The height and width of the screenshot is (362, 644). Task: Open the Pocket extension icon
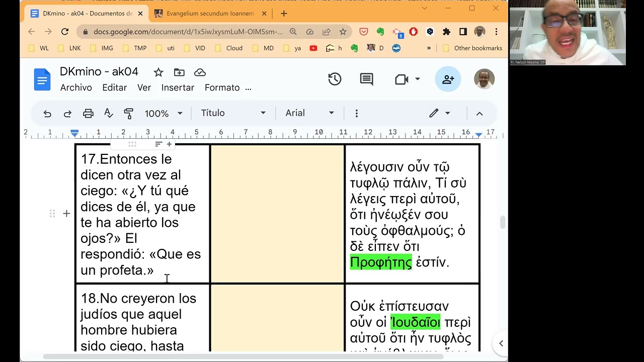click(364, 32)
